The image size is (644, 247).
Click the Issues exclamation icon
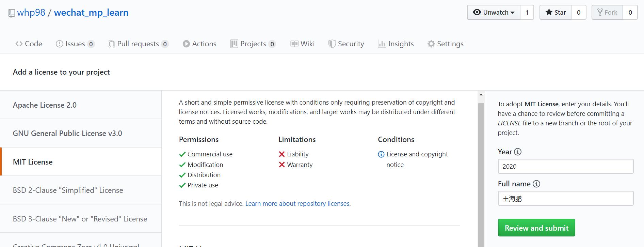click(60, 44)
